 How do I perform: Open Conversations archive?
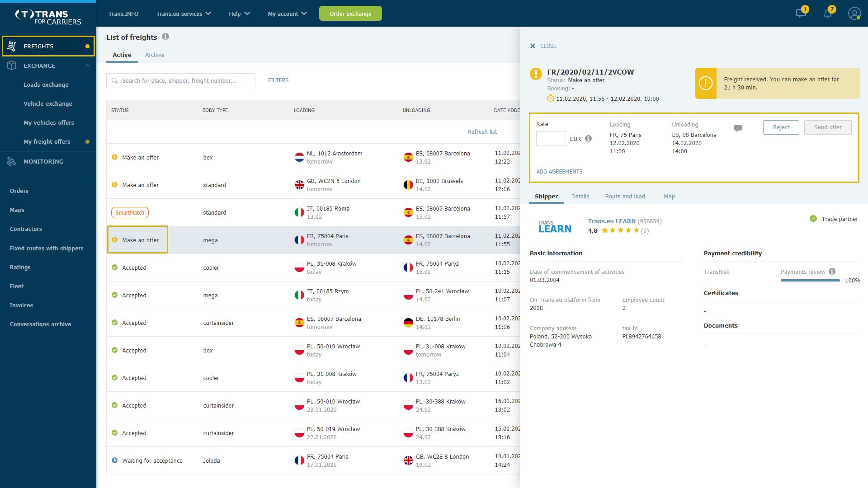[40, 324]
